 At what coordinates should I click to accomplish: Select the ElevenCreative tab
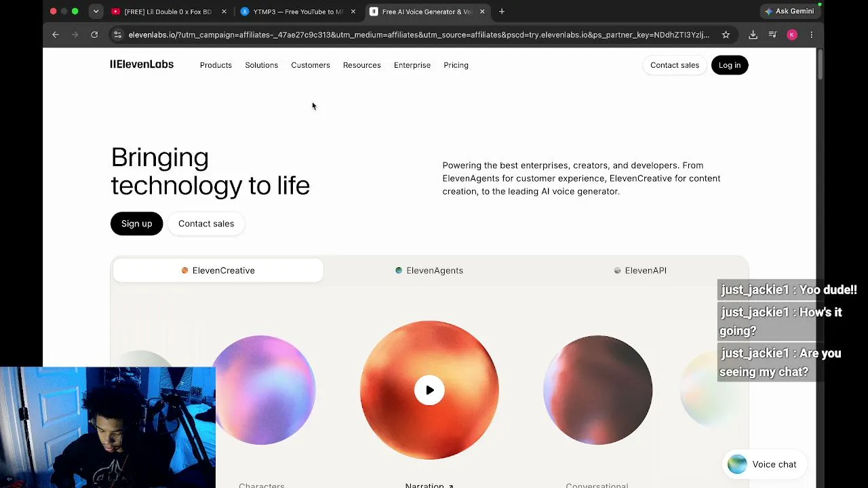[218, 270]
